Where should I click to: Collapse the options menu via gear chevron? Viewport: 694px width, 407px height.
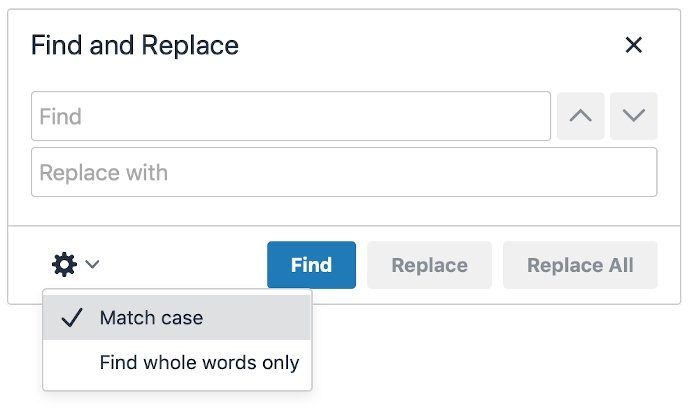[92, 265]
